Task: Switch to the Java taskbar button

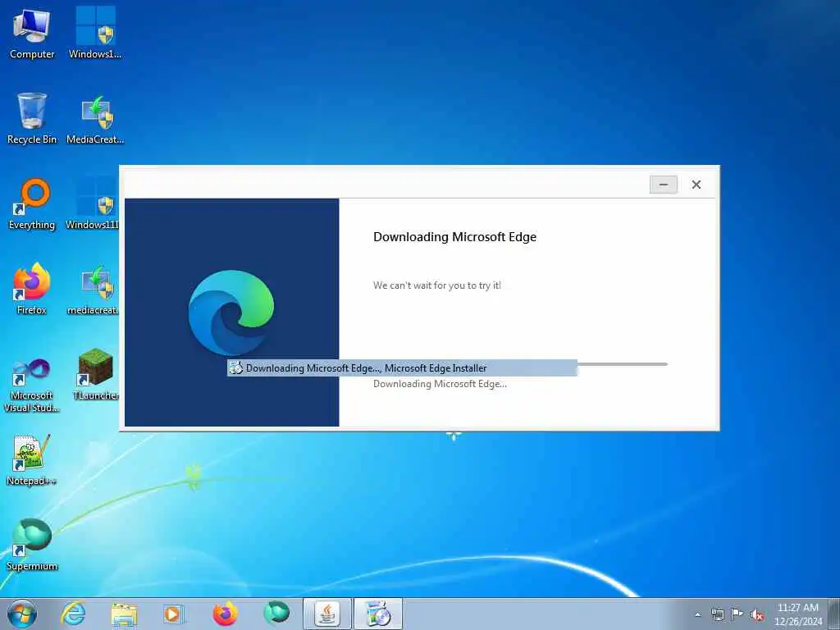Action: (x=327, y=614)
